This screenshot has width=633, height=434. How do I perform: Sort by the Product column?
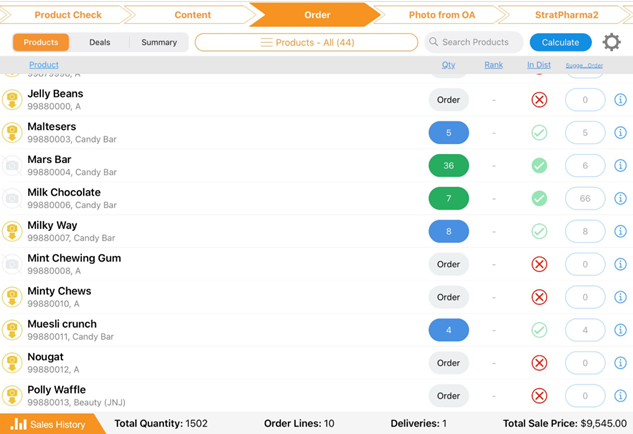(x=44, y=65)
